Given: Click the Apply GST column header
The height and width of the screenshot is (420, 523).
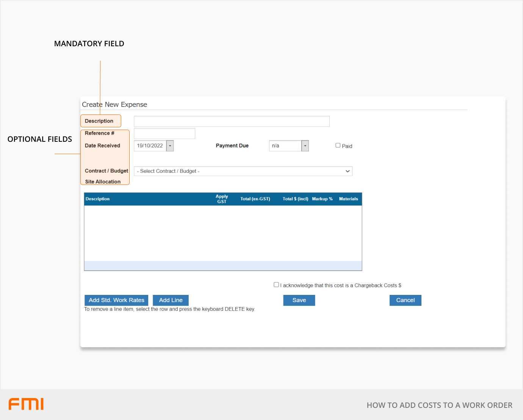Looking at the screenshot, I should pos(222,199).
